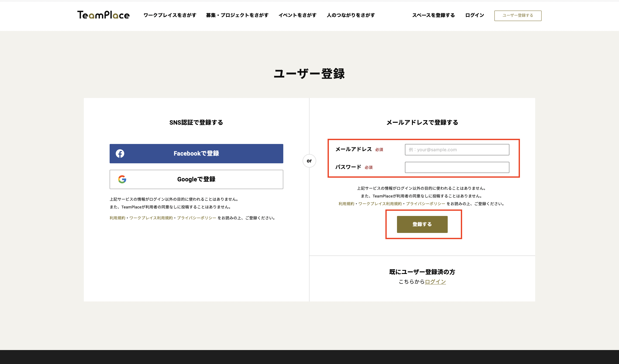
Task: Click the Google G icon
Action: coord(122,179)
